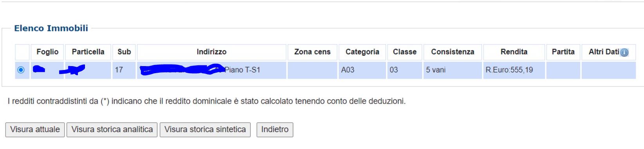Click the Classe column header

click(x=405, y=52)
